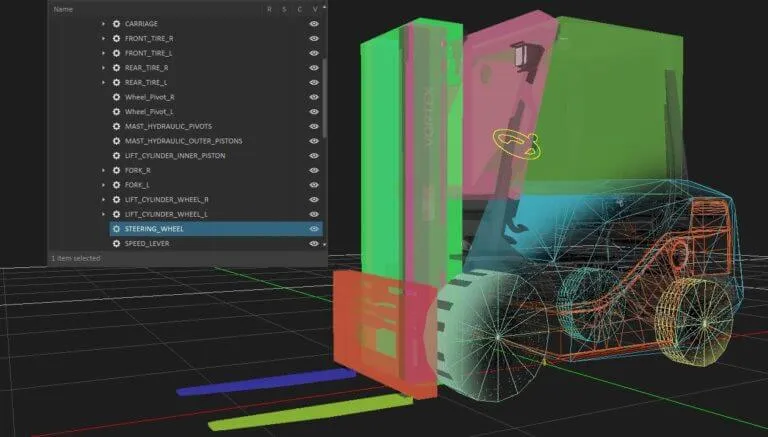Click the gear icon beside MAST_HYDRAULIC_PIVOTS
Image resolution: width=768 pixels, height=437 pixels.
[116, 126]
